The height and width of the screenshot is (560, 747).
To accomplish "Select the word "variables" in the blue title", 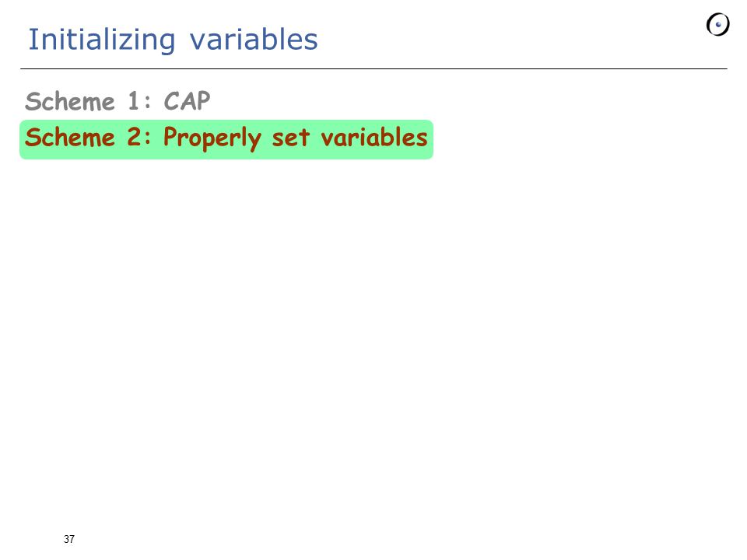I will [254, 39].
